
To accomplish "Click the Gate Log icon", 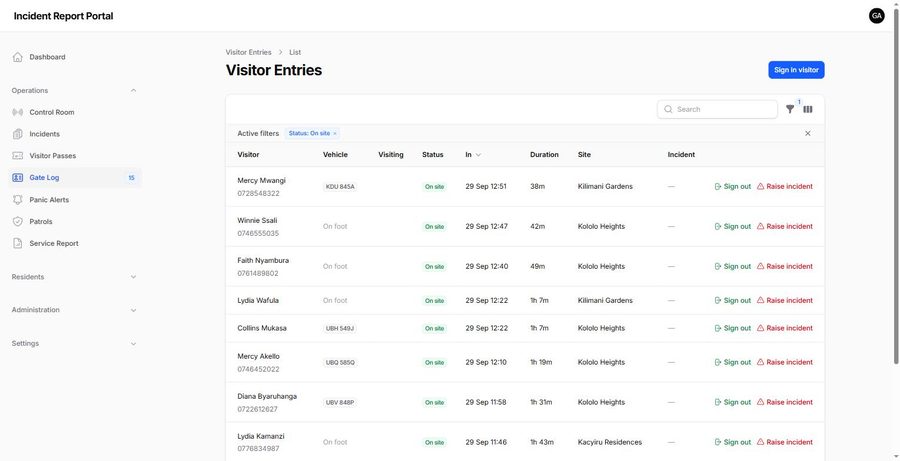I will point(18,177).
